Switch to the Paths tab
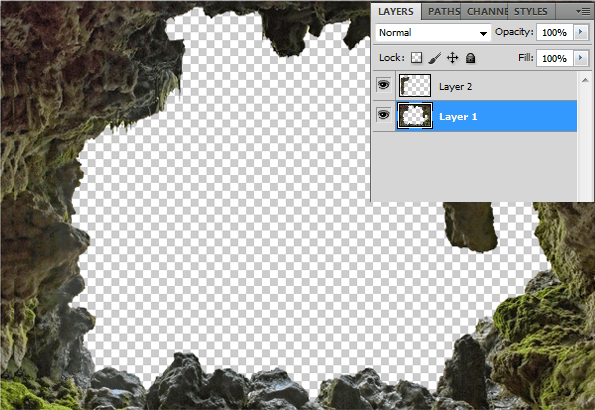Screen dimensions: 595x410 442,11
